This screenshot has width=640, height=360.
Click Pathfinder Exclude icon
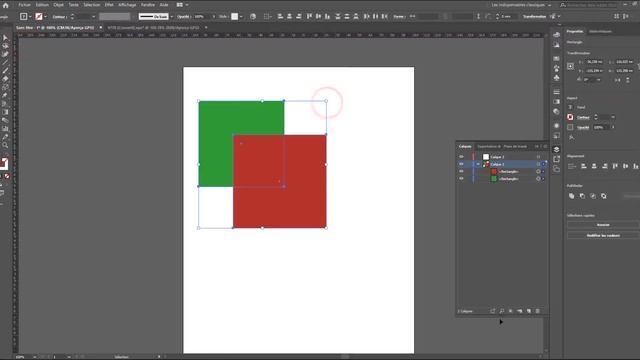pyautogui.click(x=603, y=196)
